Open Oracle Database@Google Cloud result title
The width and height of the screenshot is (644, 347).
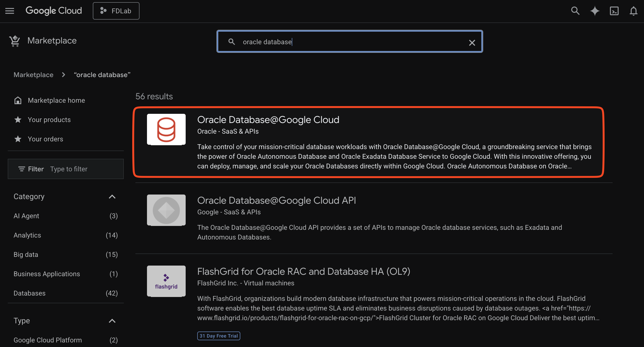(268, 120)
